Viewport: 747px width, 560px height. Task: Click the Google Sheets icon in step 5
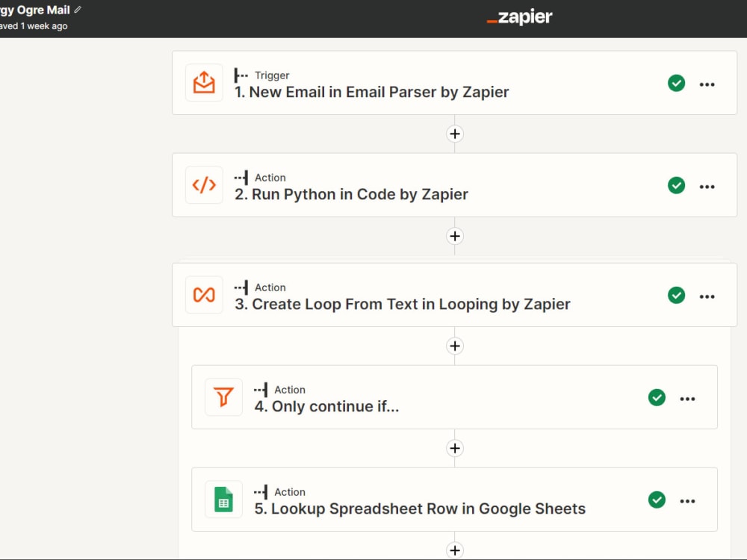223,500
